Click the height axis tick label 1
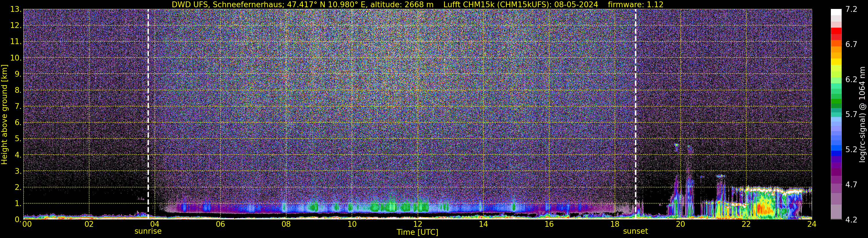This screenshot has width=868, height=238. point(18,203)
